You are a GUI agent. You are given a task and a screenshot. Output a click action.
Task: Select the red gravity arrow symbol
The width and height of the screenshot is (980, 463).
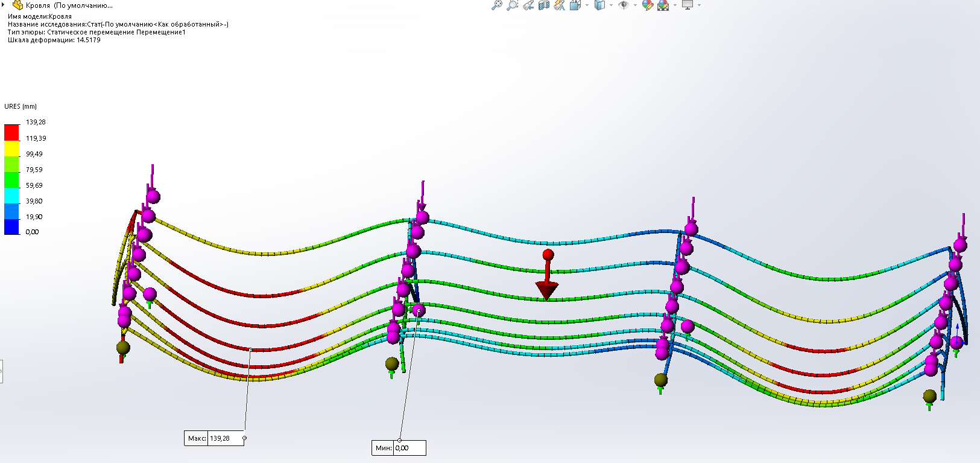(547, 275)
